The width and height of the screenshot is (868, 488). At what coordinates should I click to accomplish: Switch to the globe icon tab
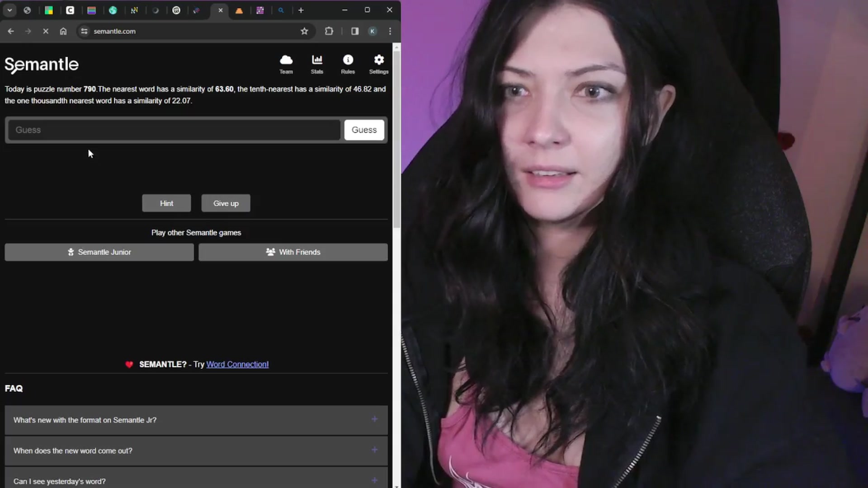tap(27, 10)
